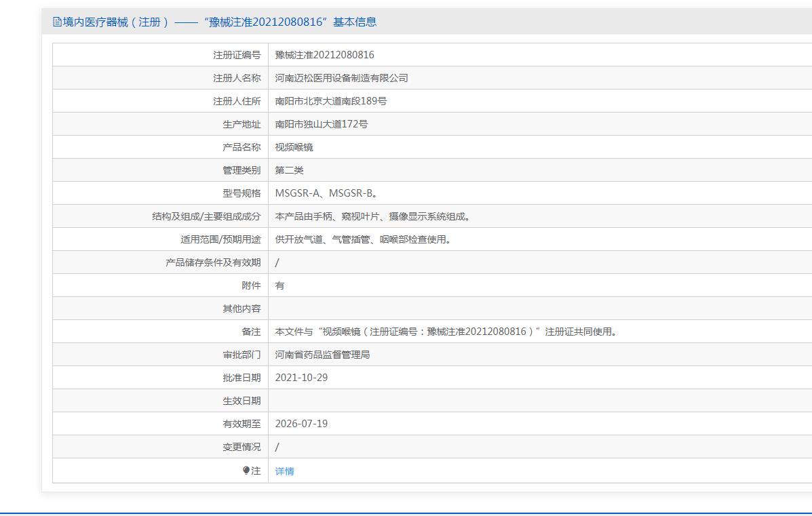Click the lightbulb icon beside 注
Image resolution: width=812 pixels, height=516 pixels.
click(246, 471)
